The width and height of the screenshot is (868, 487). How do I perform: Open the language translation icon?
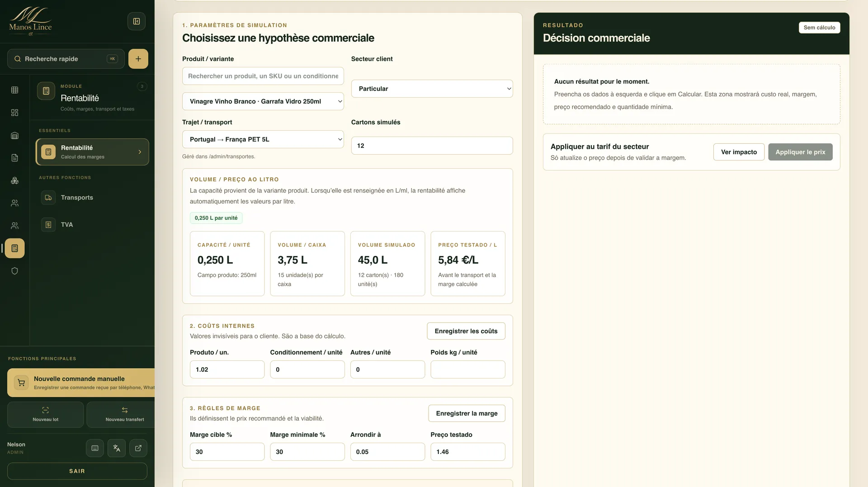tap(117, 448)
